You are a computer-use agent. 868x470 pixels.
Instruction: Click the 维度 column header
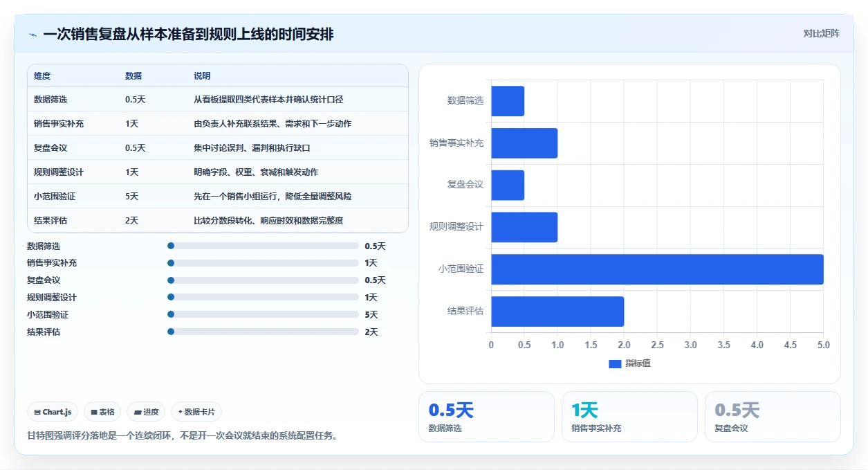coord(42,76)
